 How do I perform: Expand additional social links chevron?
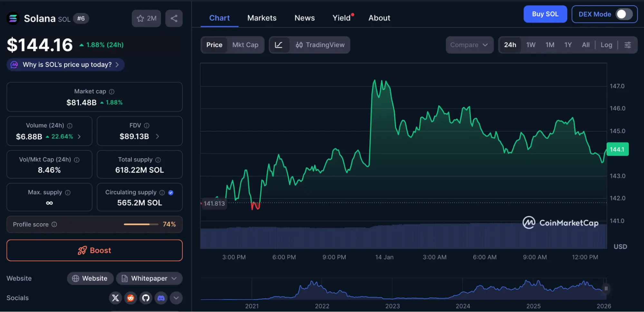coord(176,298)
